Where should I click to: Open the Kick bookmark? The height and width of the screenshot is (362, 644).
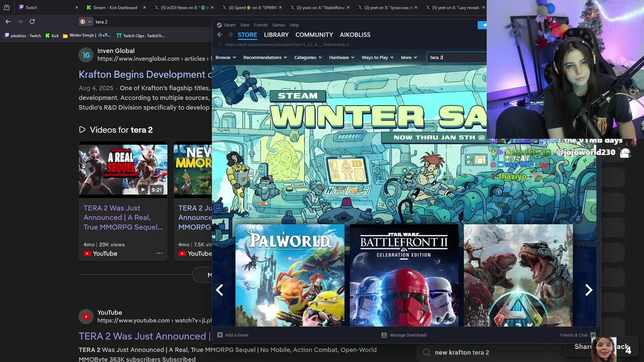[x=52, y=36]
